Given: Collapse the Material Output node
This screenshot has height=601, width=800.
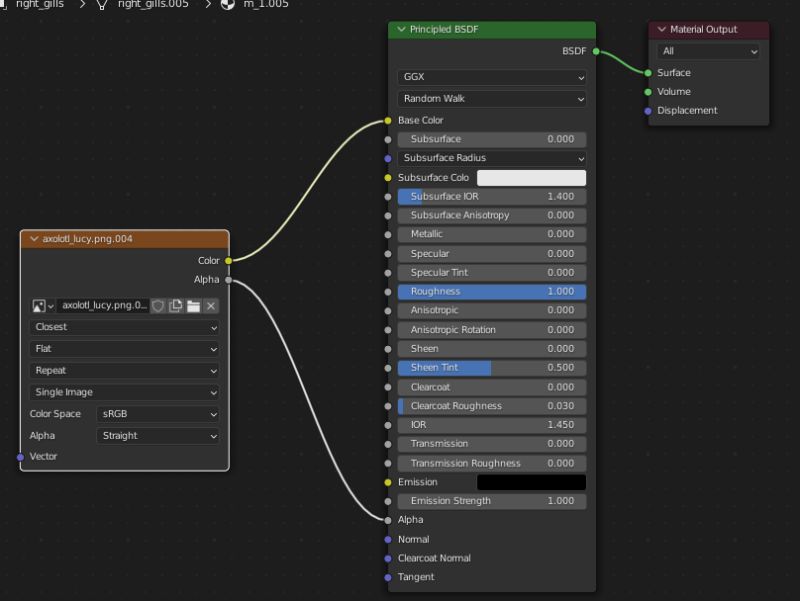Looking at the screenshot, I should tap(662, 30).
